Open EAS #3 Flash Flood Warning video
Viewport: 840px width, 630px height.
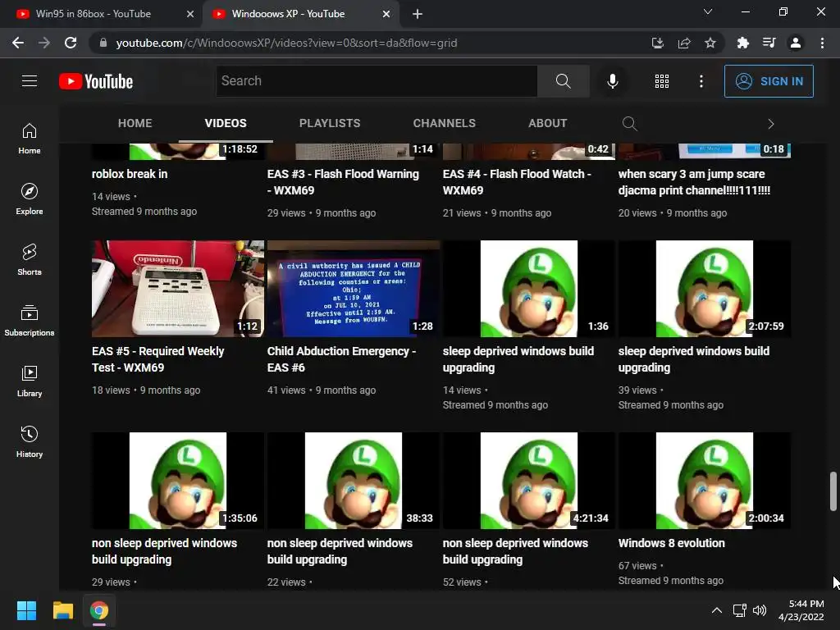tap(343, 182)
